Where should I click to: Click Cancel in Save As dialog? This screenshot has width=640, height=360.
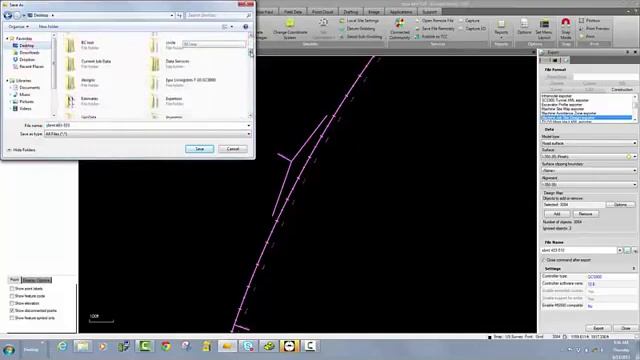233,149
